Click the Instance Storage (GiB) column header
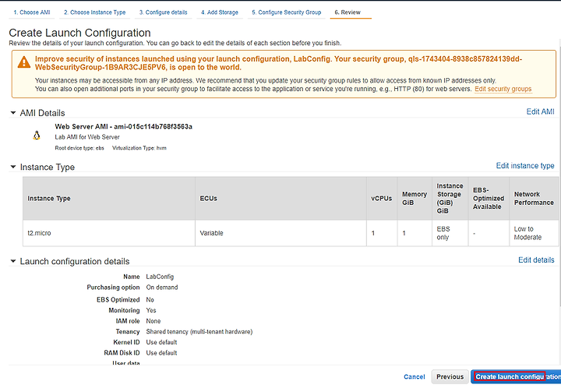This screenshot has height=392, width=561. click(450, 198)
